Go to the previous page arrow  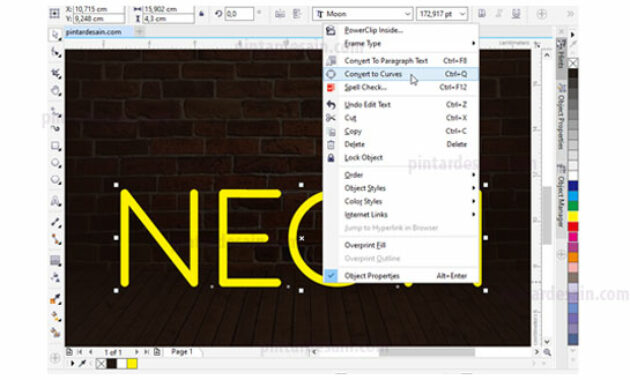[90, 352]
